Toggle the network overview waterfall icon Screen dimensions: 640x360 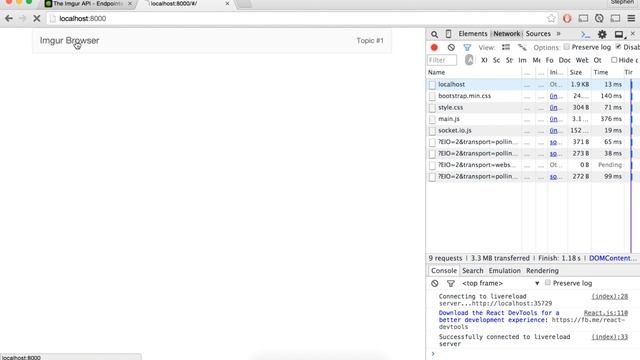[x=522, y=47]
